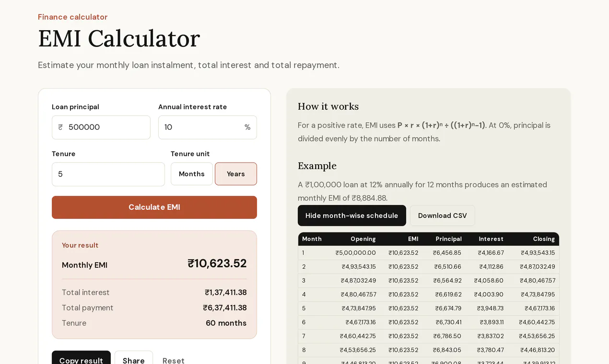Click Total payment value ₹6,37,411.38
This screenshot has width=609, height=364.
(x=225, y=308)
